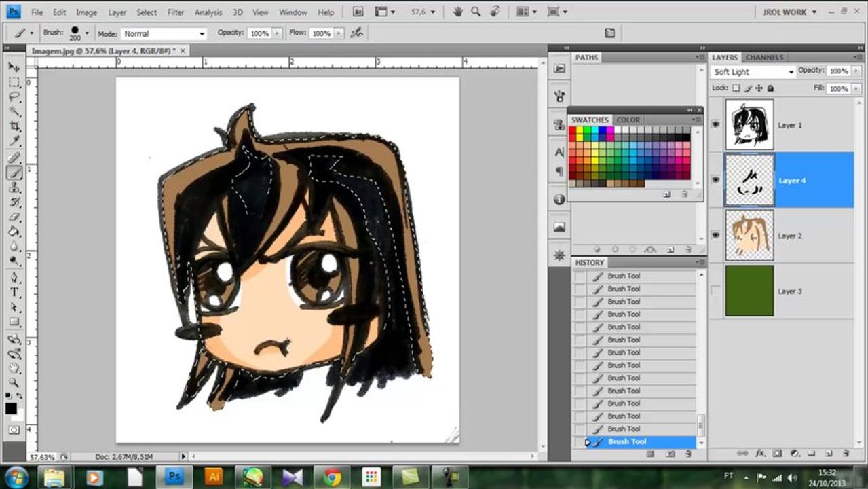868x489 pixels.
Task: Open the Image menu
Action: pos(86,12)
